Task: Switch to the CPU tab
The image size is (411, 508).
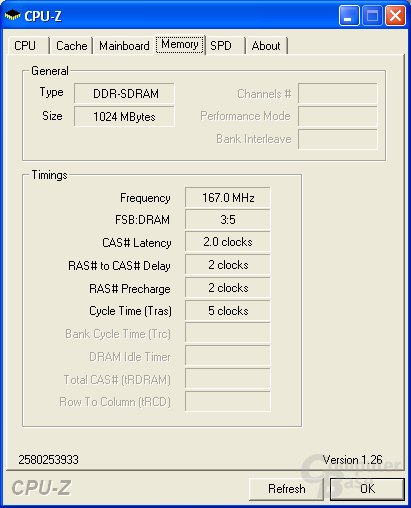Action: (x=29, y=46)
